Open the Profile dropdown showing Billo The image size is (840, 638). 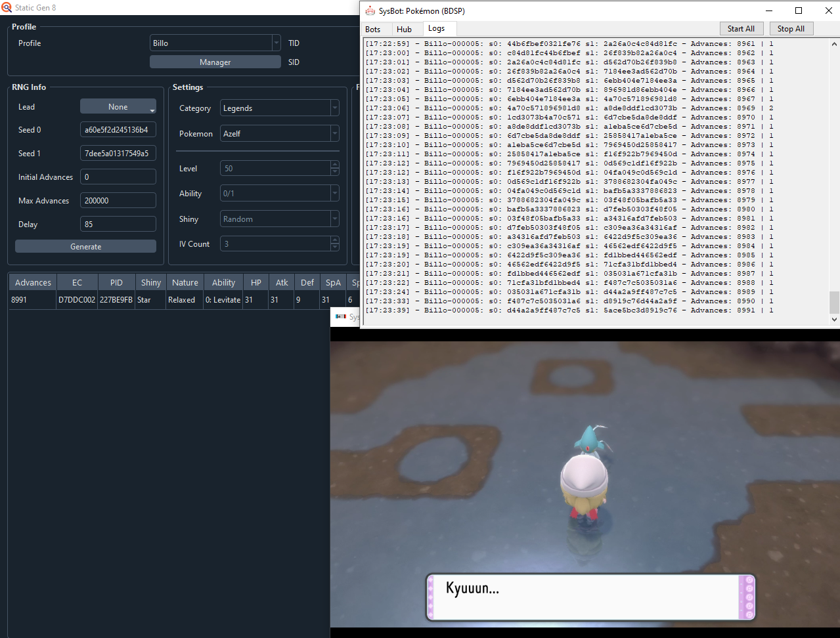pos(215,43)
